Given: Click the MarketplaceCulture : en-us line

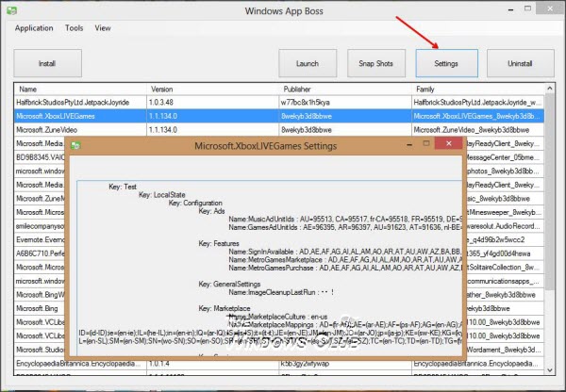Looking at the screenshot, I should pos(278,317).
